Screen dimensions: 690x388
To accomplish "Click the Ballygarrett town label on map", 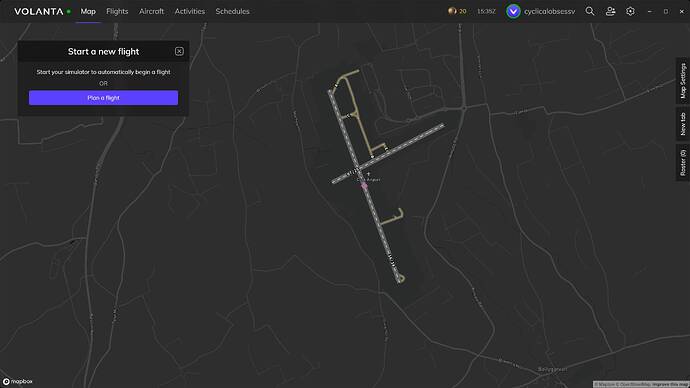I will (552, 370).
